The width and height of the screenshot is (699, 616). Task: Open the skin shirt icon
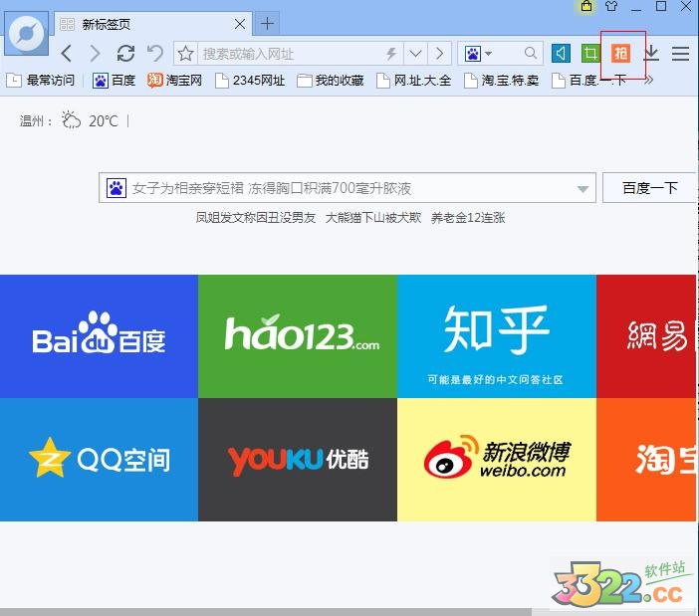611,6
